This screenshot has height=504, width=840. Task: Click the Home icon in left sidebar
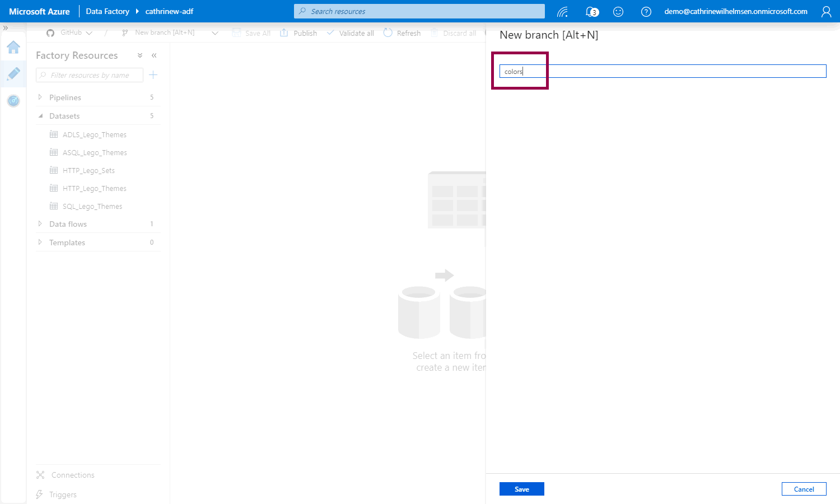[x=13, y=47]
